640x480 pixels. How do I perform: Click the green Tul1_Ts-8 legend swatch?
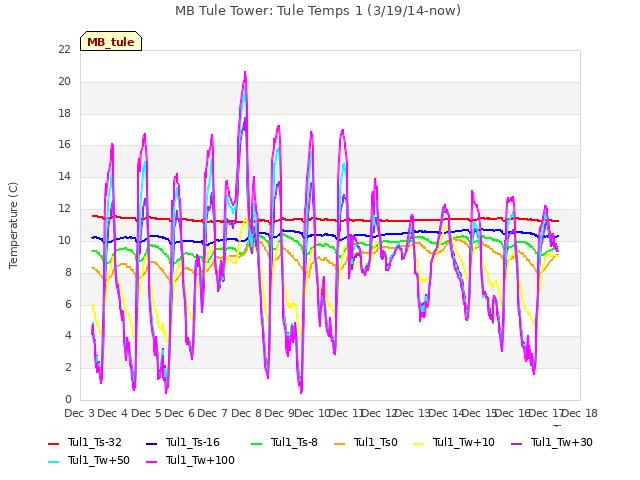(256, 443)
